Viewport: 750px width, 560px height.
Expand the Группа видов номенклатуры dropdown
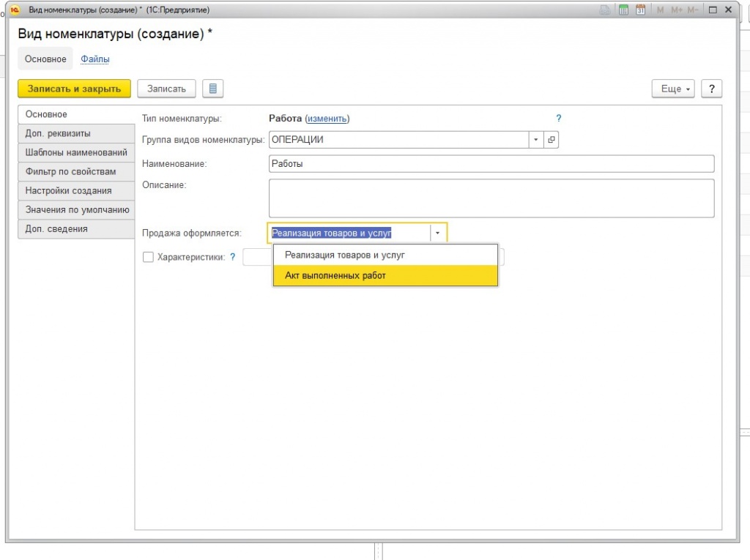click(x=535, y=140)
